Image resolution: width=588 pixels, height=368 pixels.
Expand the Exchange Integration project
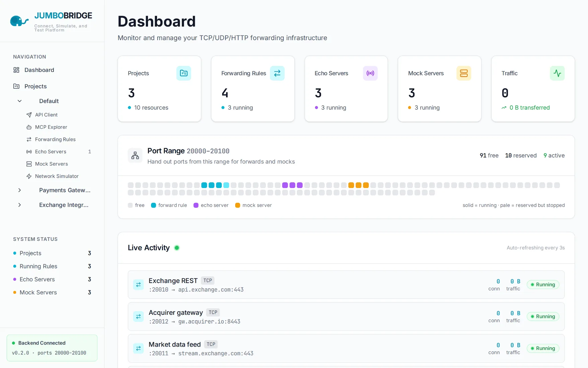point(20,205)
